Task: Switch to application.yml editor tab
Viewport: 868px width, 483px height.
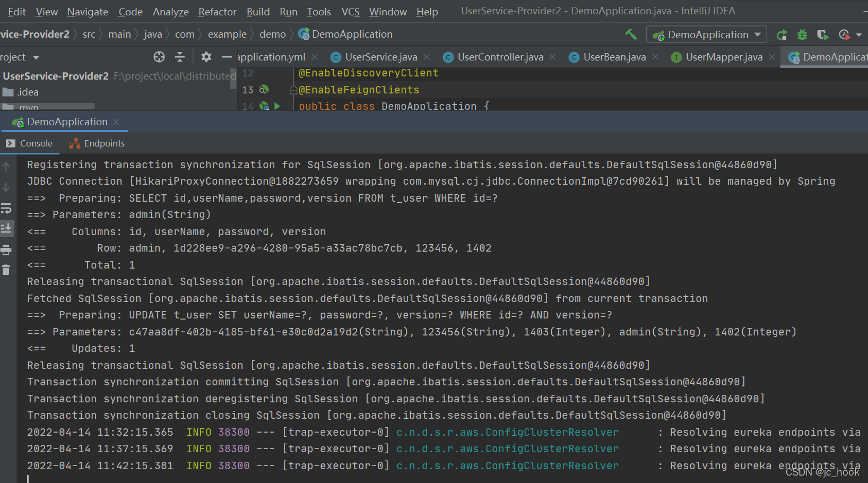Action: pos(271,57)
